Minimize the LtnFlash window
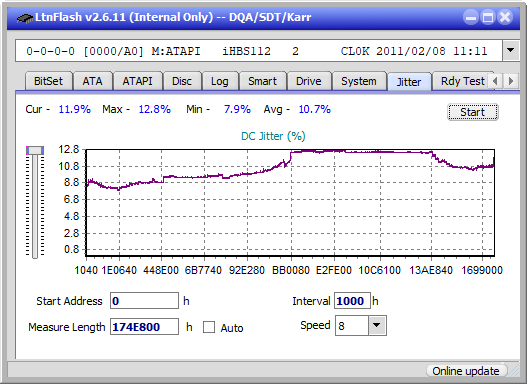The height and width of the screenshot is (384, 527). point(471,17)
